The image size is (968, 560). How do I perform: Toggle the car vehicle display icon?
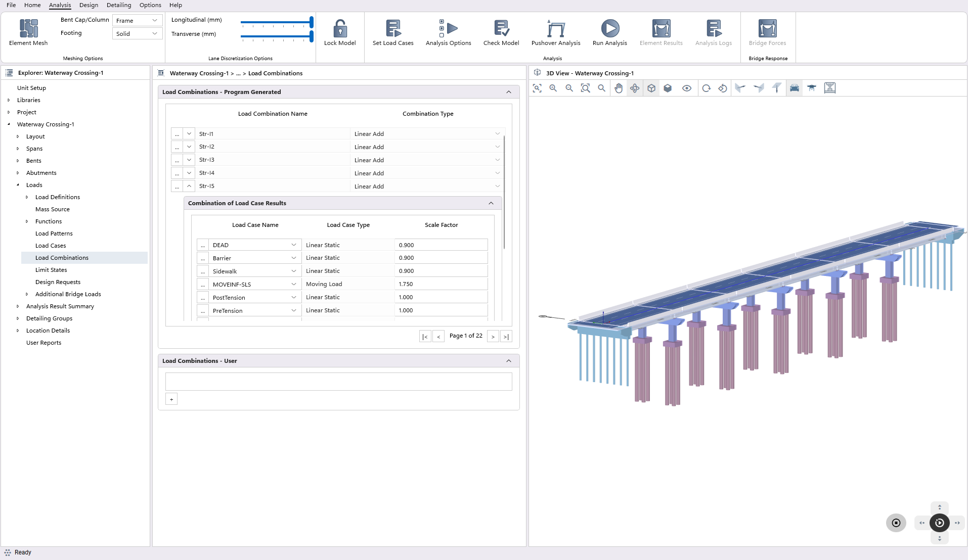[x=795, y=88]
